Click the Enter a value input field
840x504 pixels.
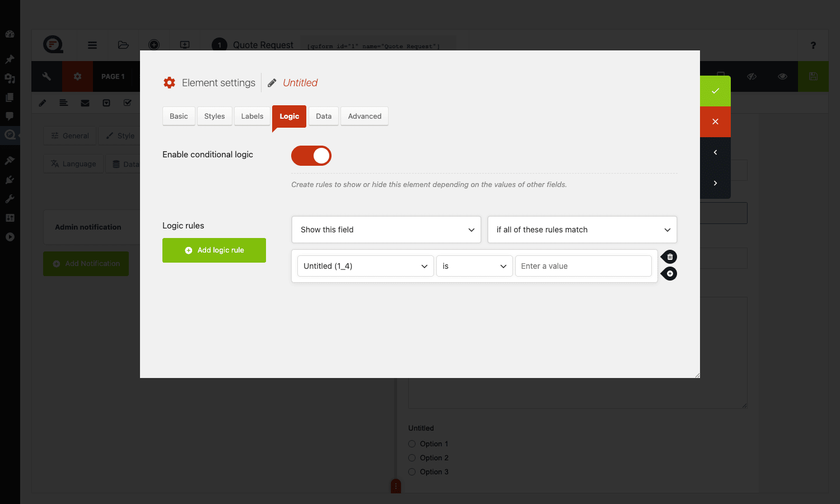(584, 266)
